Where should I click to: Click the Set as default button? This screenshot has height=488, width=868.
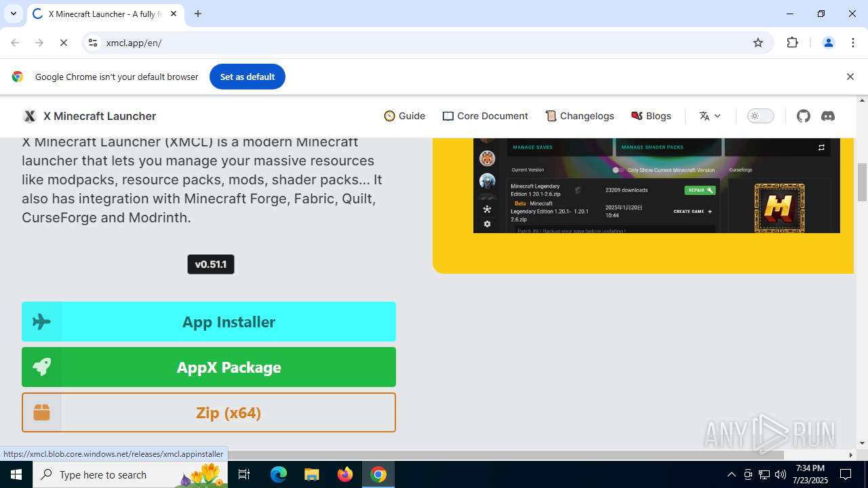tap(248, 77)
